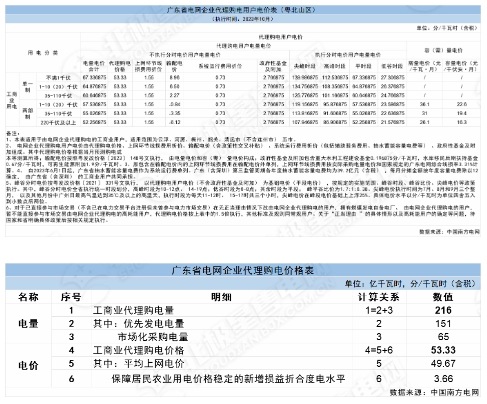
Task: Click the 电量 category cell
Action: [28, 324]
